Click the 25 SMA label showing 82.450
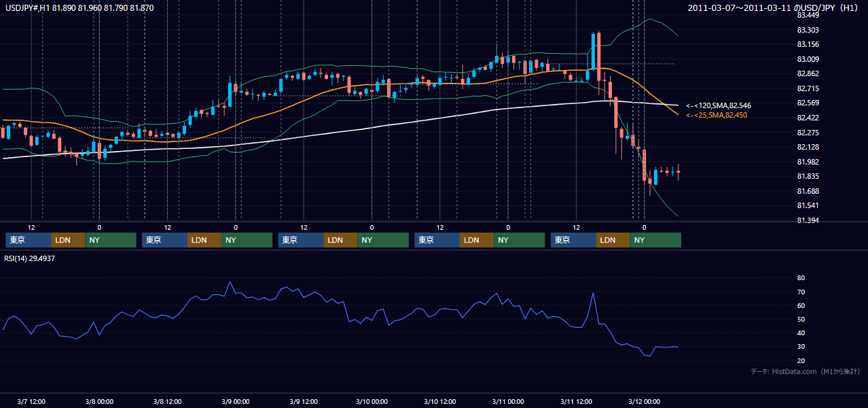Image resolution: width=868 pixels, height=408 pixels. (x=717, y=115)
